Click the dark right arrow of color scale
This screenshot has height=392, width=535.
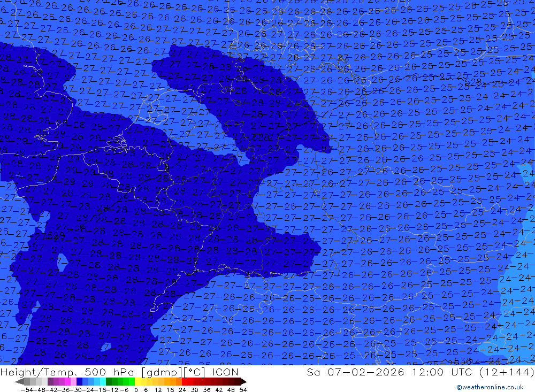point(243,382)
